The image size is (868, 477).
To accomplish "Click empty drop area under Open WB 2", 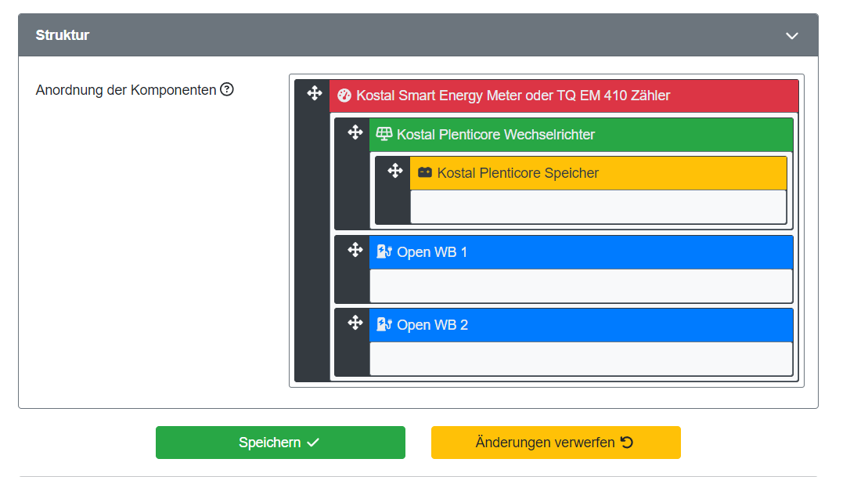I will coord(580,358).
